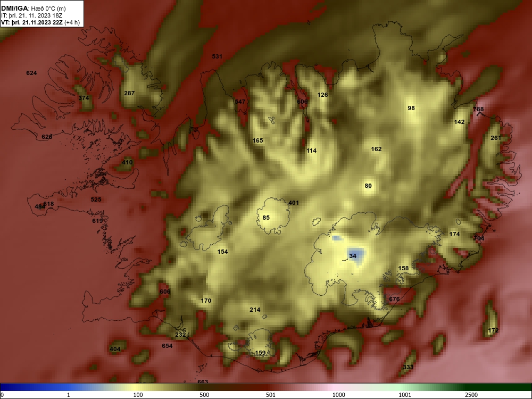This screenshot has height=399, width=532.
Task: Select the IT þri. 21. 11. 2023 18Z line
Action: click(31, 15)
